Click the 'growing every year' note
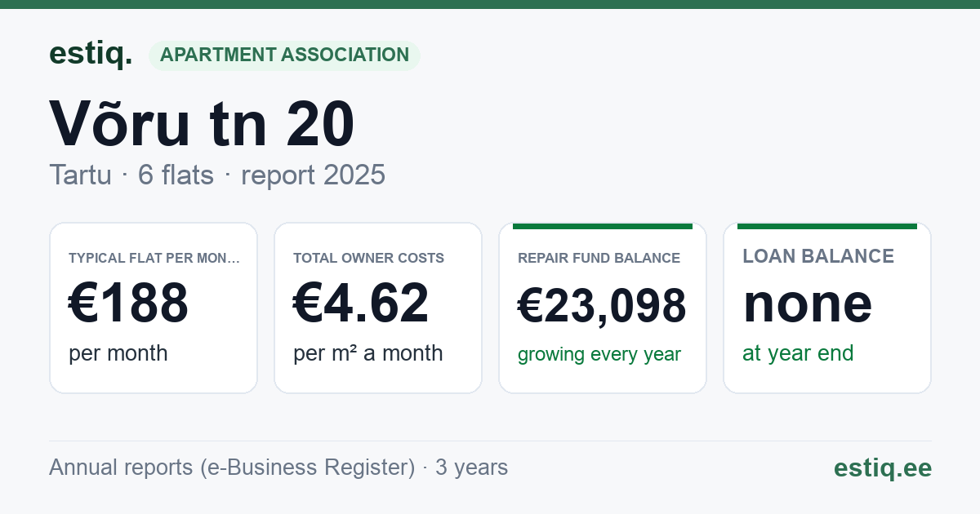Screen dimensions: 980x514 point(599,355)
